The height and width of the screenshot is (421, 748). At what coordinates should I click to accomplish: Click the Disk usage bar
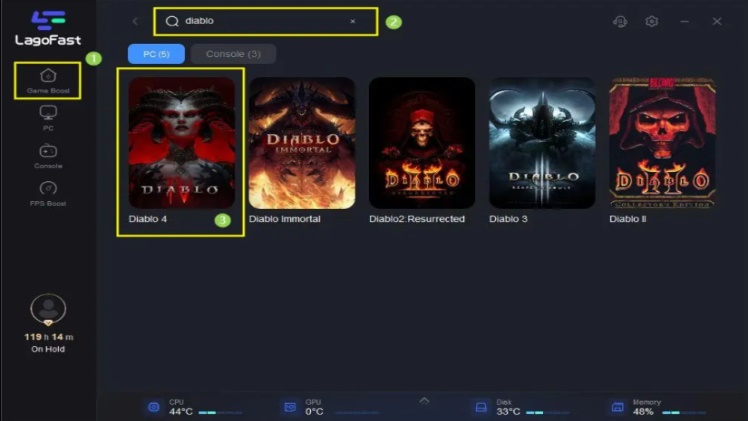[x=548, y=412]
